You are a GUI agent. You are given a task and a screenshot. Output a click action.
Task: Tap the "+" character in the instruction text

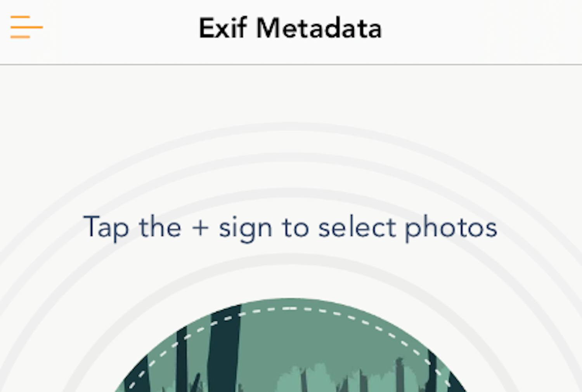(x=200, y=228)
